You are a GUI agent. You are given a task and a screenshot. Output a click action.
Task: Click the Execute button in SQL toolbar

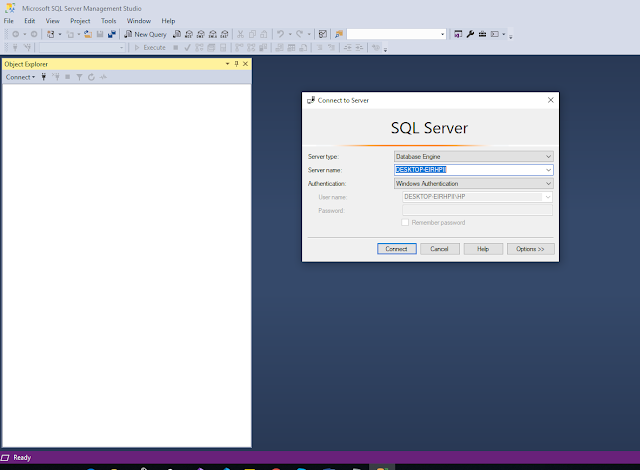pyautogui.click(x=150, y=48)
